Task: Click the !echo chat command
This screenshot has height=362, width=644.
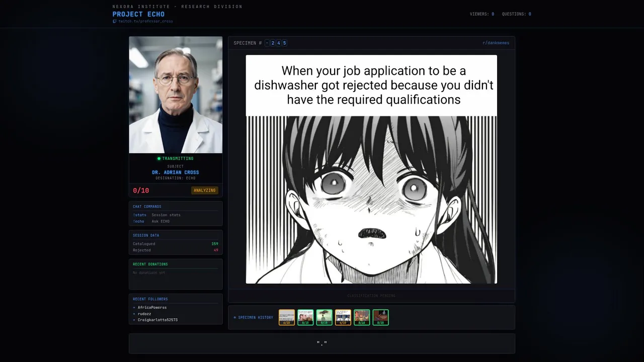Action: coord(138,221)
